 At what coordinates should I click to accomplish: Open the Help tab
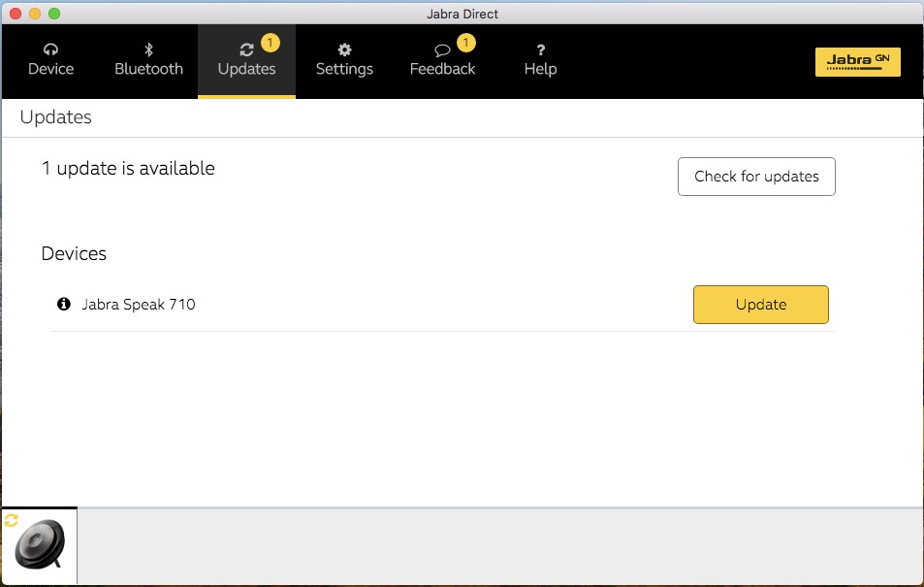(540, 61)
